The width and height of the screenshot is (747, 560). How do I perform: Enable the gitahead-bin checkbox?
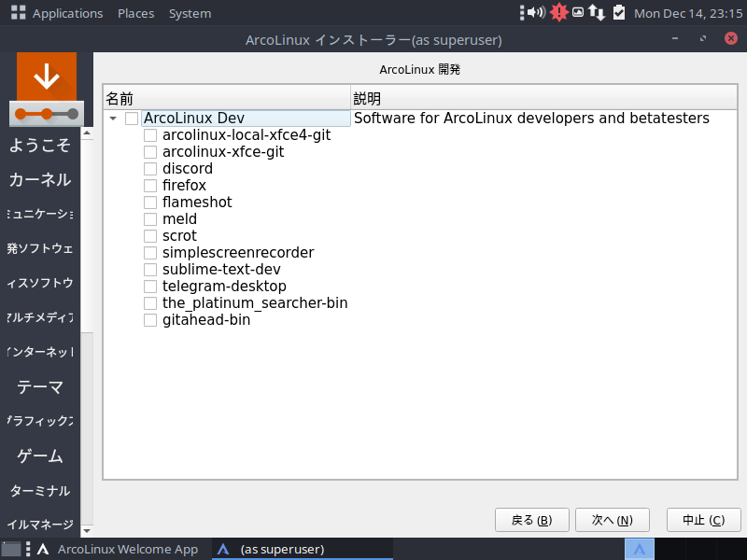(x=150, y=320)
